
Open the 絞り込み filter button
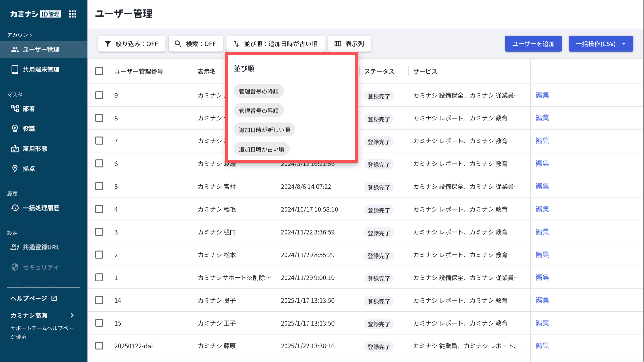(131, 44)
